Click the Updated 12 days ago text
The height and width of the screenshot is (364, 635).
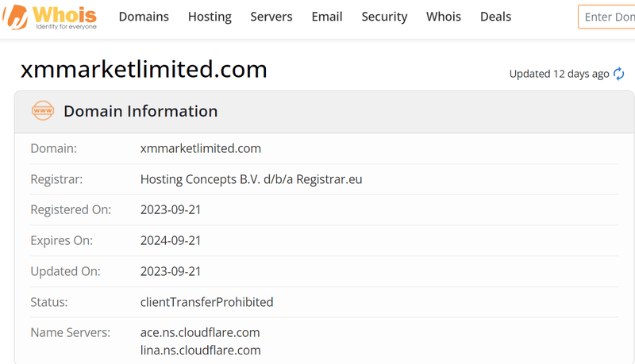pos(560,74)
